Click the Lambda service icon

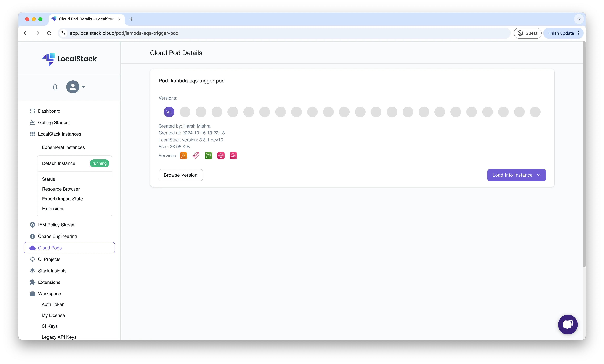(183, 155)
